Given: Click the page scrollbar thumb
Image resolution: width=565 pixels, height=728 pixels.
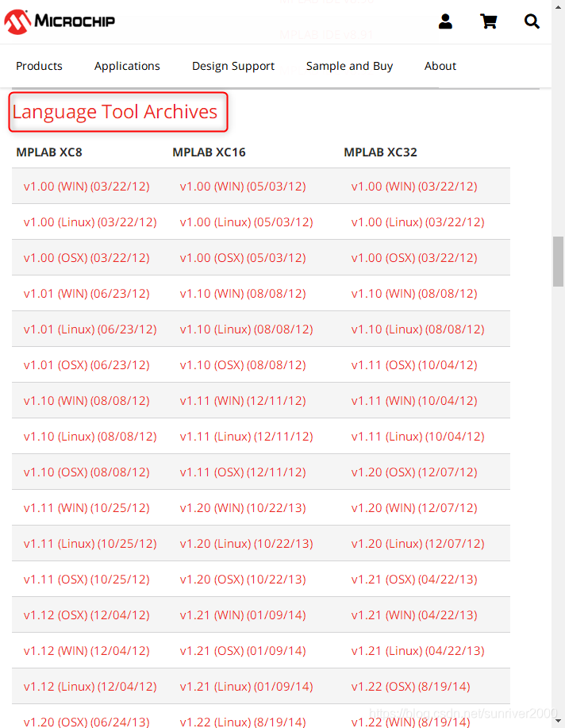Looking at the screenshot, I should pyautogui.click(x=558, y=261).
